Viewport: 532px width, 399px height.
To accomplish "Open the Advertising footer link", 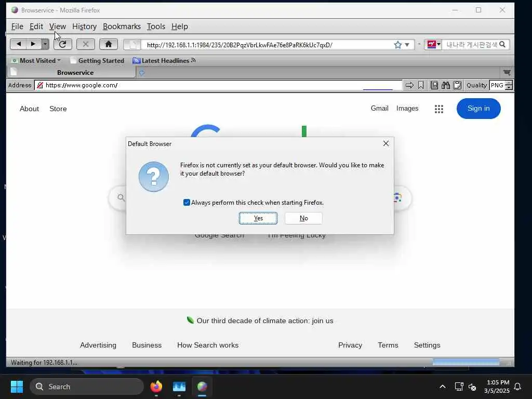I will pos(98,345).
